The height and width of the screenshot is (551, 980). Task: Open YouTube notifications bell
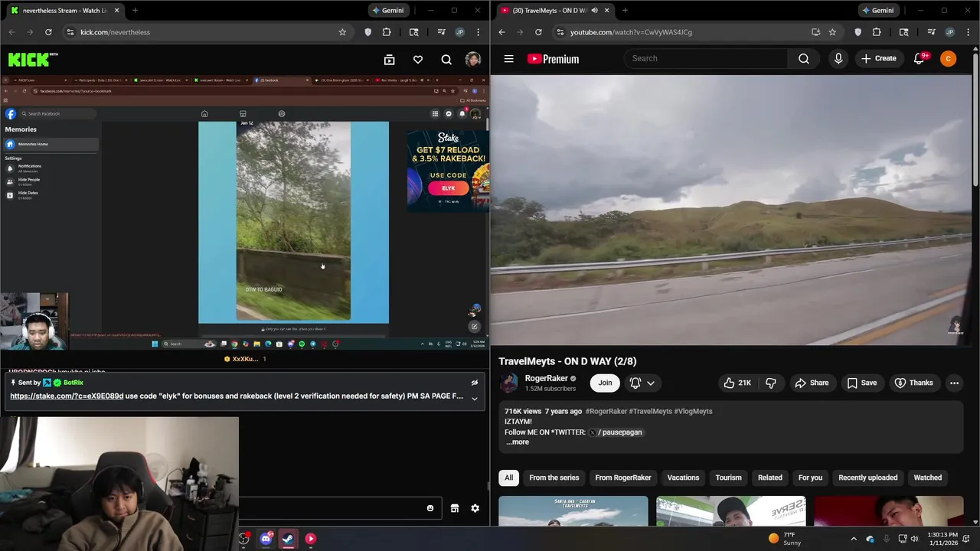coord(920,59)
